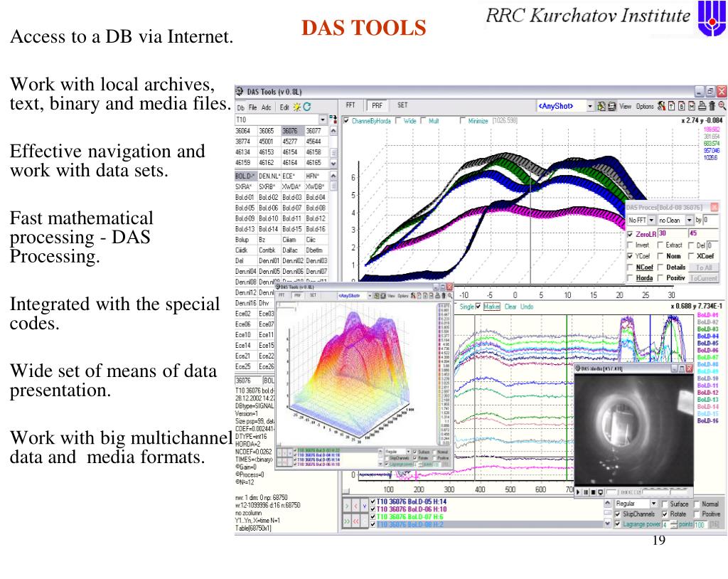Screen dimensions: 728x579
Task: Click the Marker toggle label
Action: coord(492,307)
